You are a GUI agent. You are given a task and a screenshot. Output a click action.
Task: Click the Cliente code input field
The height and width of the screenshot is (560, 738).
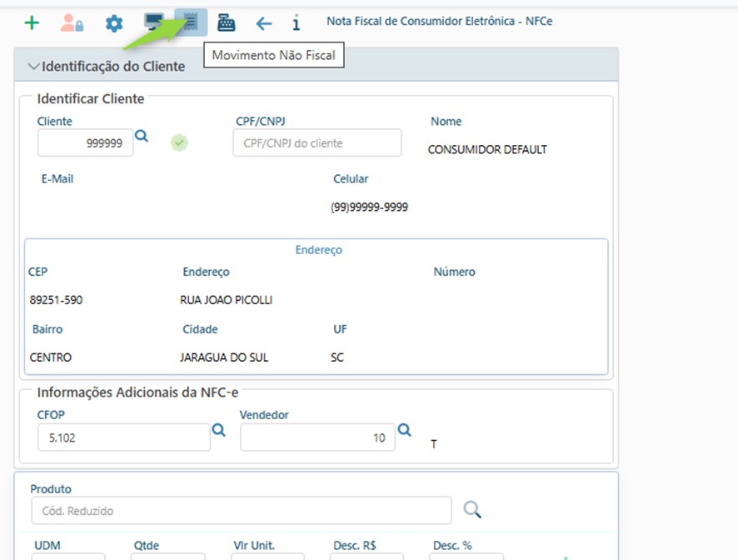point(85,143)
